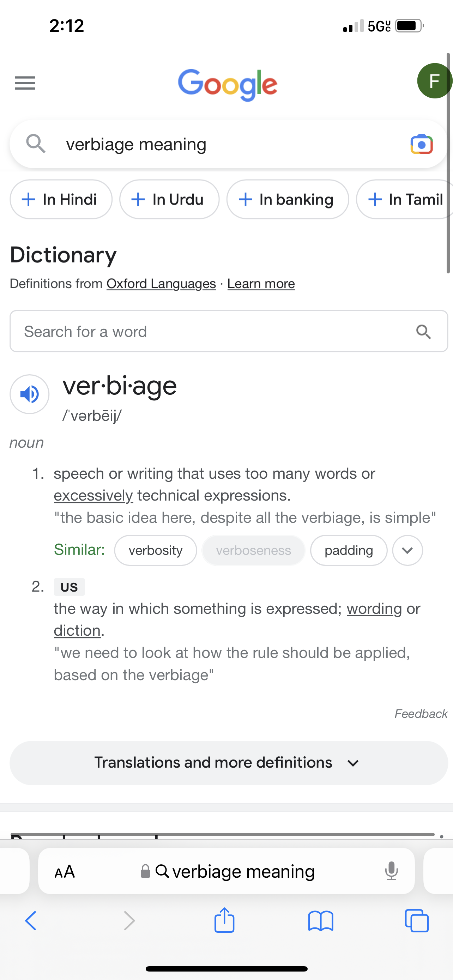Open the Safari tabs overview
Image resolution: width=453 pixels, height=980 pixels.
click(x=417, y=921)
